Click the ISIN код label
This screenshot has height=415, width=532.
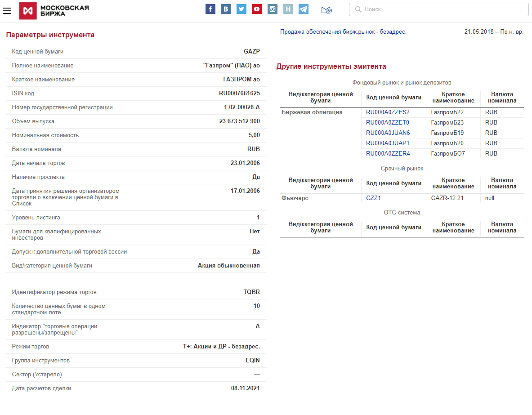click(23, 94)
